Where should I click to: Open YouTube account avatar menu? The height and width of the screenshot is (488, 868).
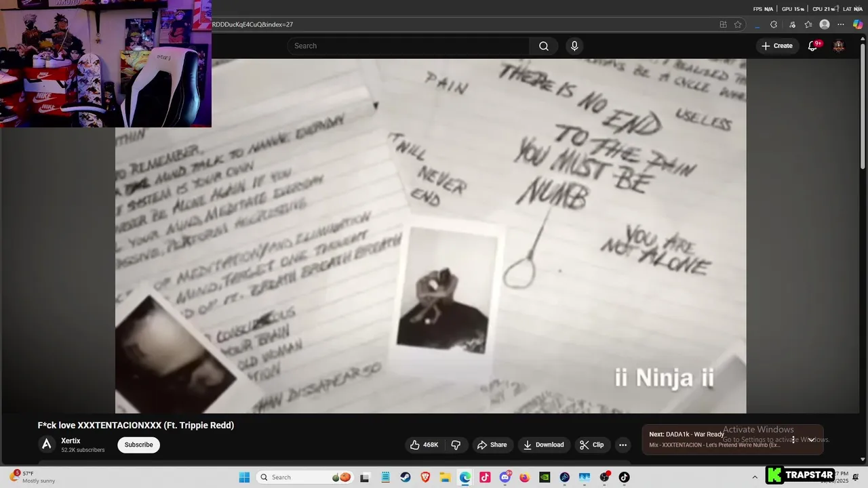(x=839, y=46)
